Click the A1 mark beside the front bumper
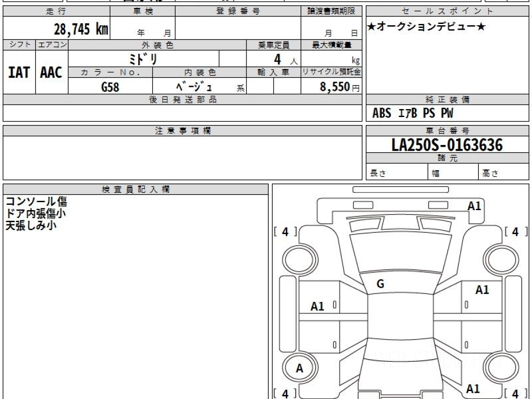 point(474,206)
